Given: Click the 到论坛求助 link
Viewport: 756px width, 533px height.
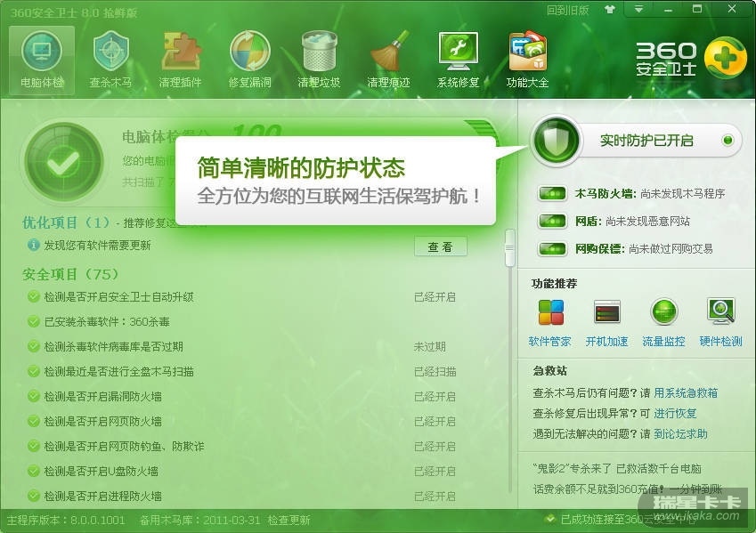Looking at the screenshot, I should tap(680, 434).
